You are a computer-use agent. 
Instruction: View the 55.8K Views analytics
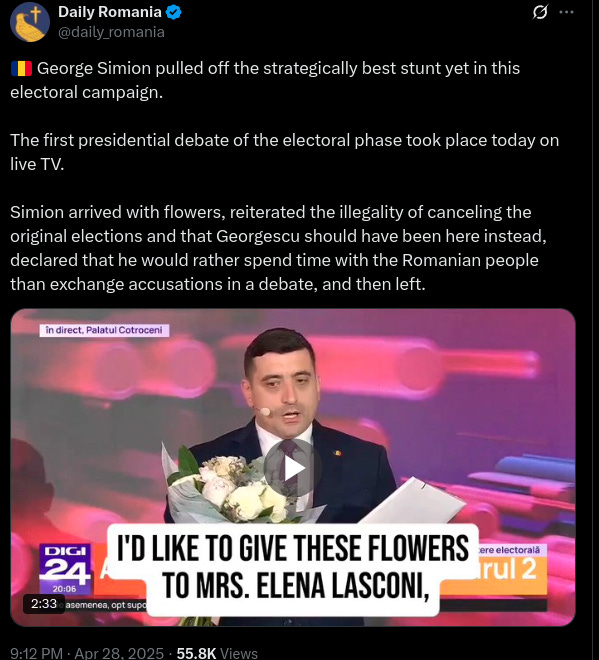217,653
